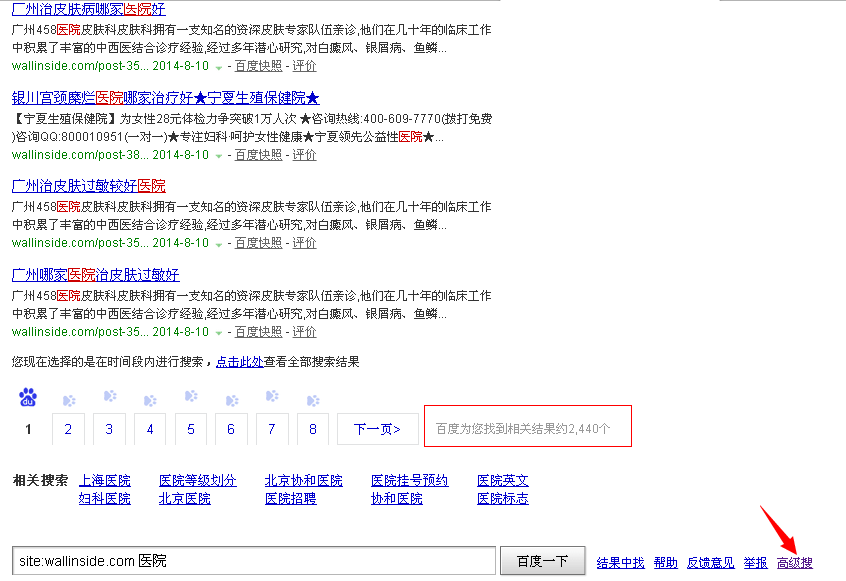Go to results page 8
This screenshot has width=846, height=581.
[x=312, y=428]
